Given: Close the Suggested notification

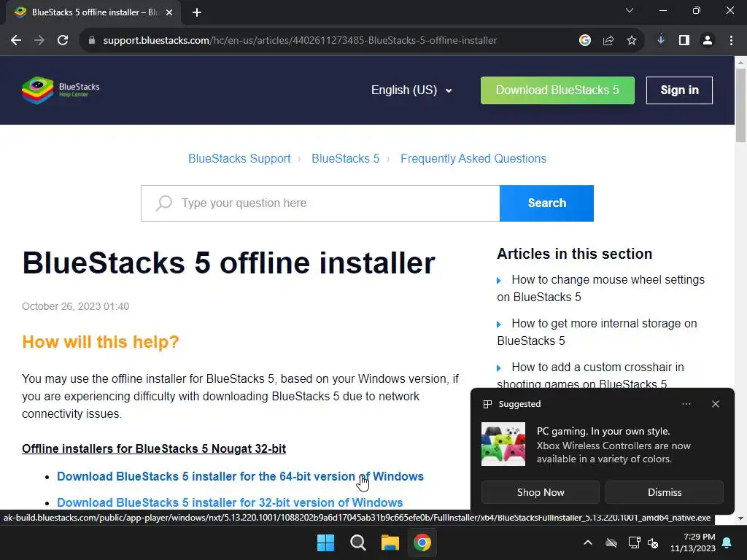Looking at the screenshot, I should coord(715,404).
